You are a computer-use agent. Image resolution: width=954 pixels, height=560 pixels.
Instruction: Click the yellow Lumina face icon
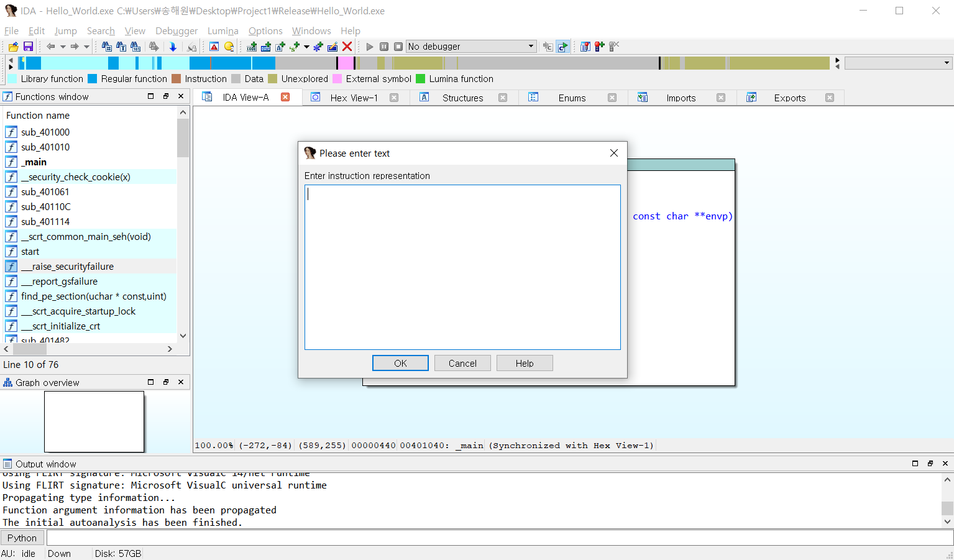pyautogui.click(x=229, y=47)
